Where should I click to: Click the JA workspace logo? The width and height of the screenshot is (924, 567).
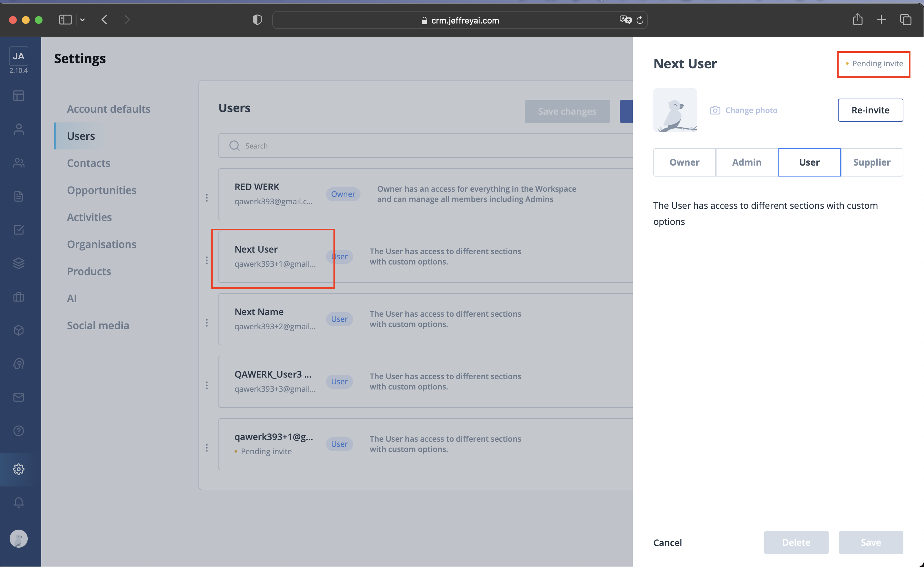pos(18,56)
